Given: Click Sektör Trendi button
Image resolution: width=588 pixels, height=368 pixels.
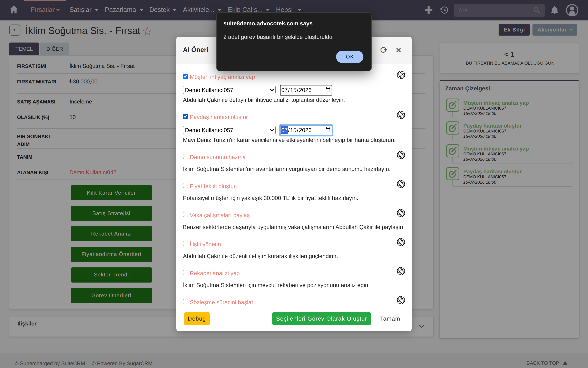Looking at the screenshot, I should click(x=111, y=275).
